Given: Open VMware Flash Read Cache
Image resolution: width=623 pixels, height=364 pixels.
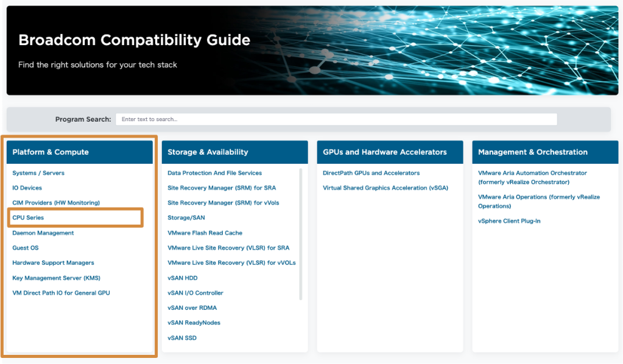Looking at the screenshot, I should coord(205,233).
